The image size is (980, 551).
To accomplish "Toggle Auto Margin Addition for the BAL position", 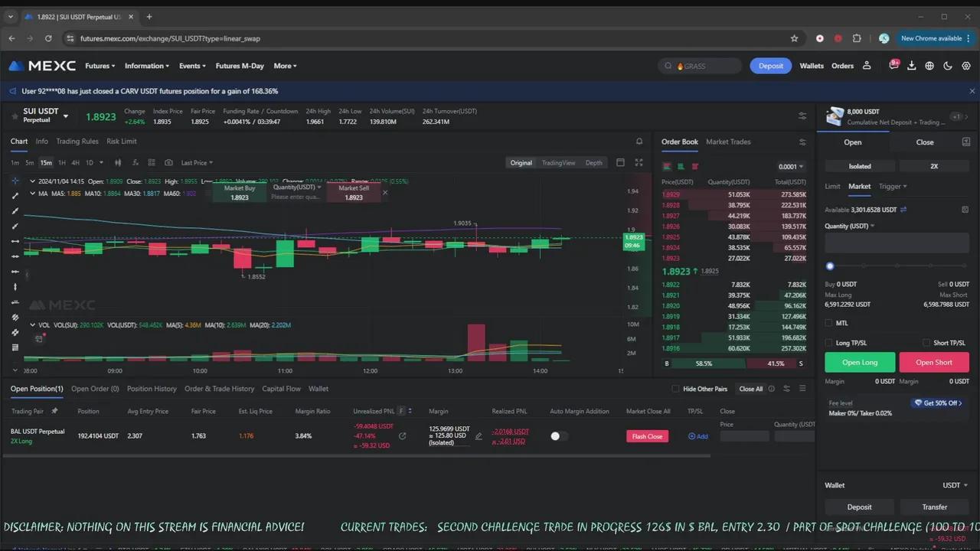I will point(559,436).
